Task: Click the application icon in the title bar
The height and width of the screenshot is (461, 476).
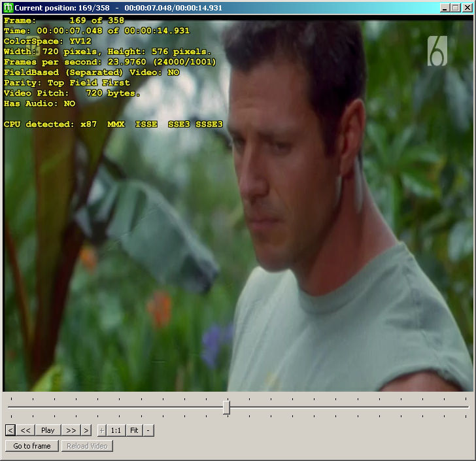Action: [x=8, y=8]
